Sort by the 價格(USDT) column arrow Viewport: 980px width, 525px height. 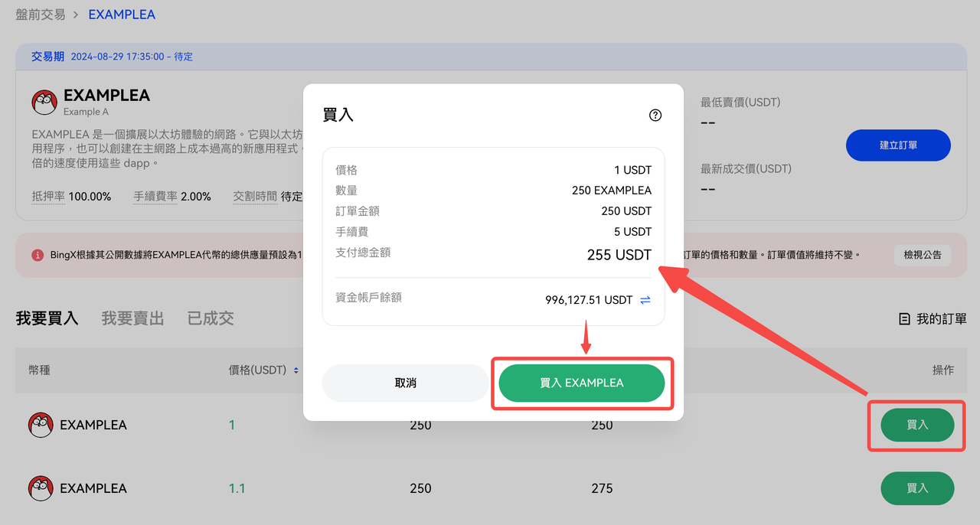pyautogui.click(x=296, y=370)
